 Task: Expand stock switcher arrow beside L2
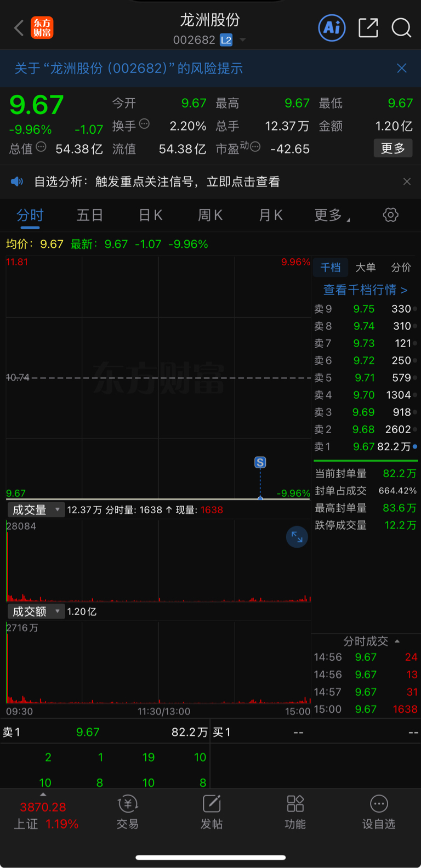click(242, 40)
